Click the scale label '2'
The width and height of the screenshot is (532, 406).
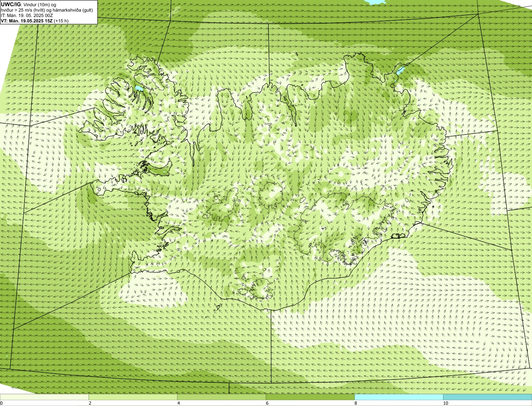tap(90, 403)
